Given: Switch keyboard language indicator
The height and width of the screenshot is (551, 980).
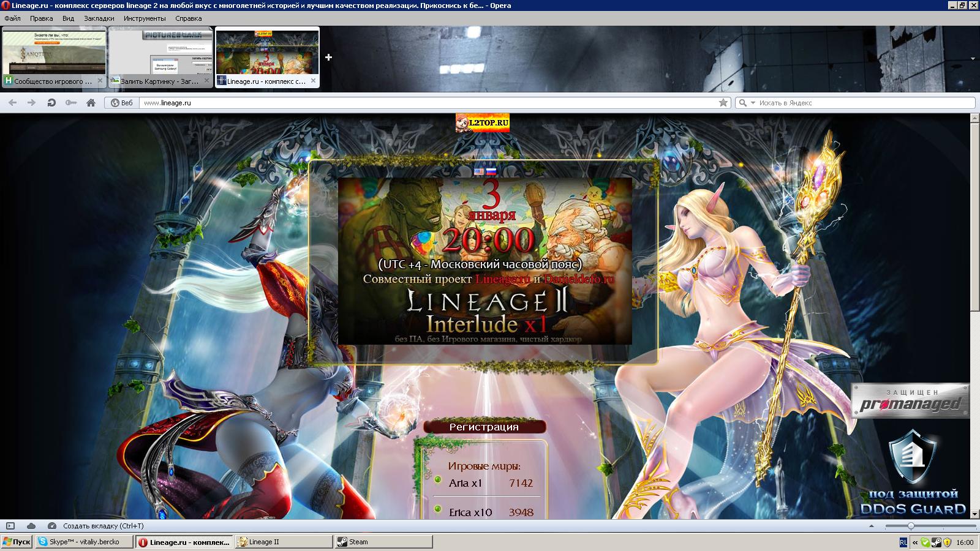Looking at the screenshot, I should 903,542.
